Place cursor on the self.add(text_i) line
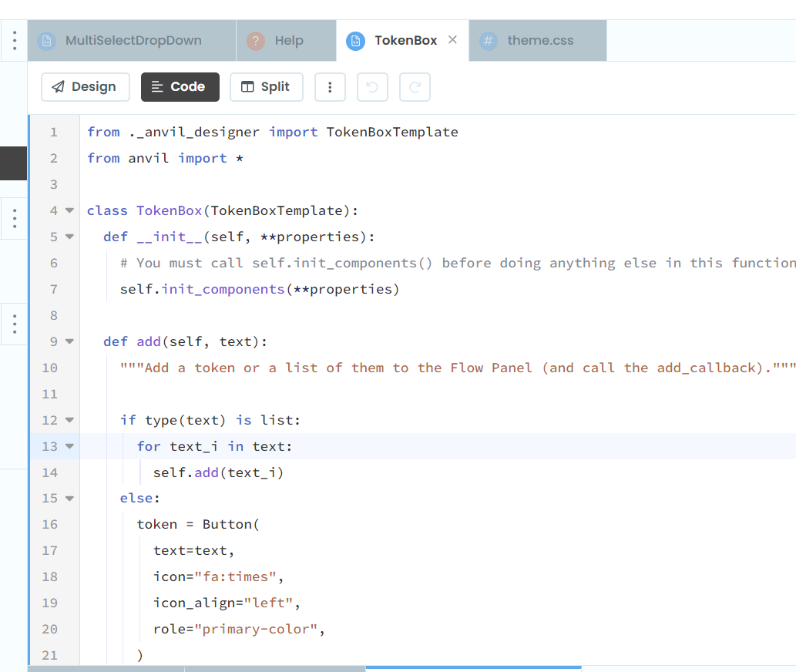 point(218,472)
